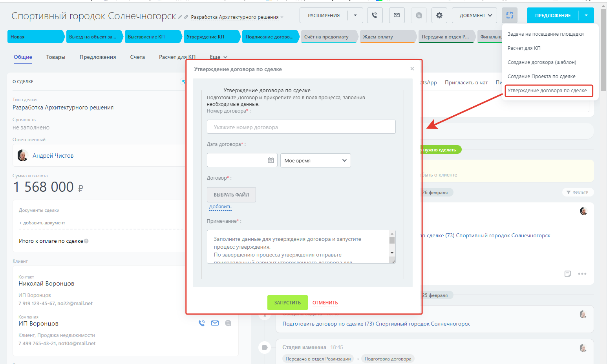Click the avatar in the Стадия изменена timeline row

pos(583,348)
